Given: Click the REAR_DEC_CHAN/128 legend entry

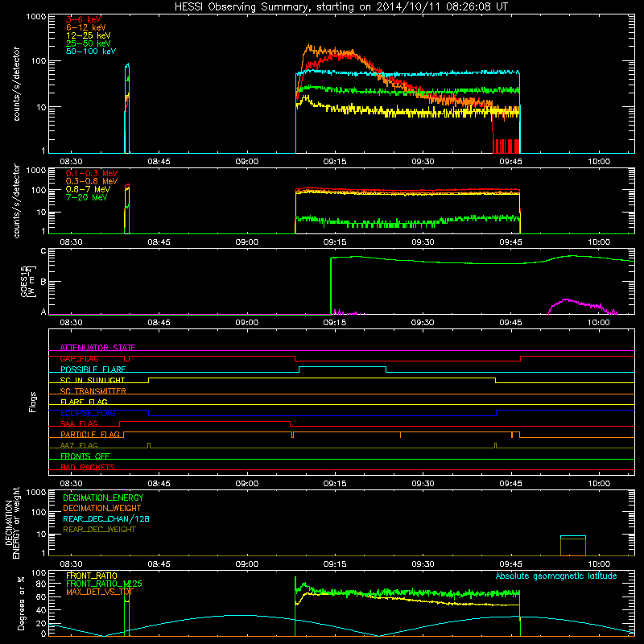Looking at the screenshot, I should coord(106,518).
